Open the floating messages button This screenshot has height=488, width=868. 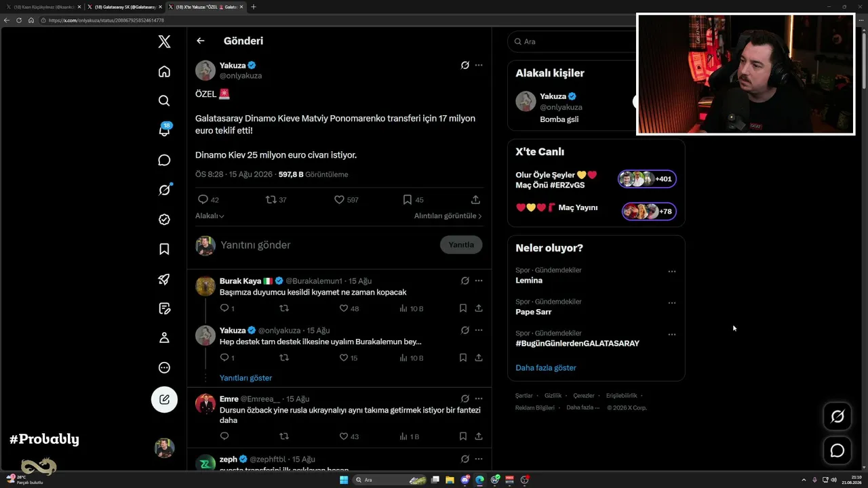837,451
